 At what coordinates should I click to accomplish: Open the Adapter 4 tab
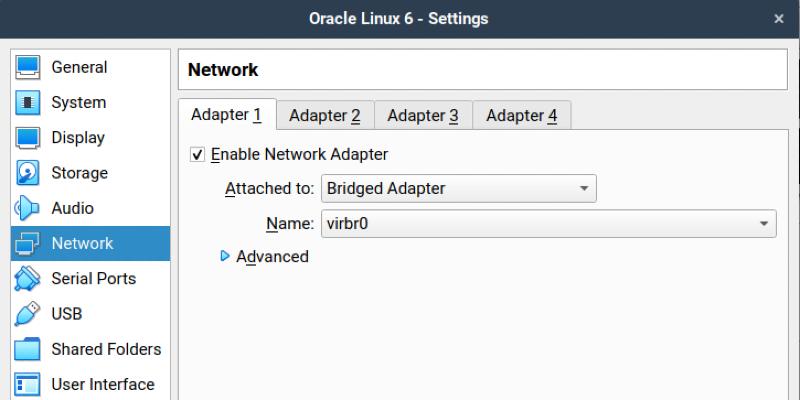[521, 116]
